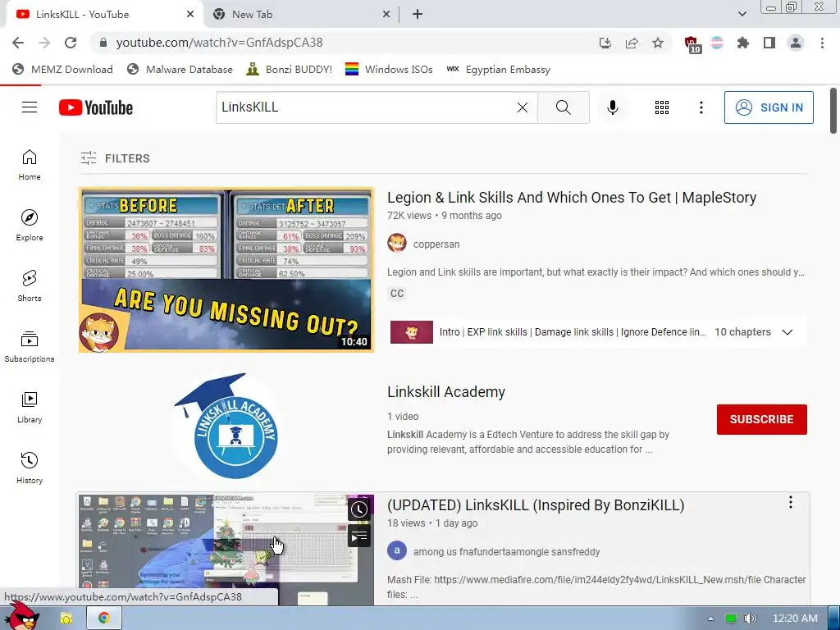Screen dimensions: 840x630
Task: Open Bonzi BUDDY! bookmark
Action: (x=290, y=70)
